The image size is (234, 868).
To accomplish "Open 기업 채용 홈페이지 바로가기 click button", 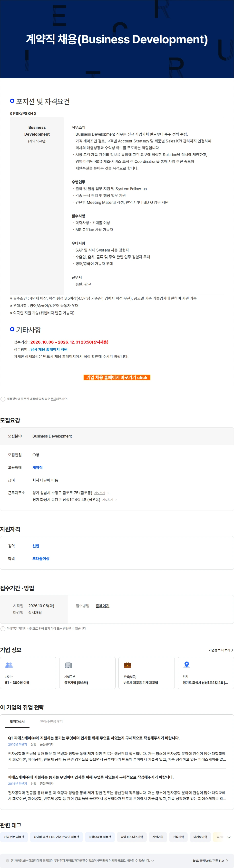I will click(x=117, y=377).
